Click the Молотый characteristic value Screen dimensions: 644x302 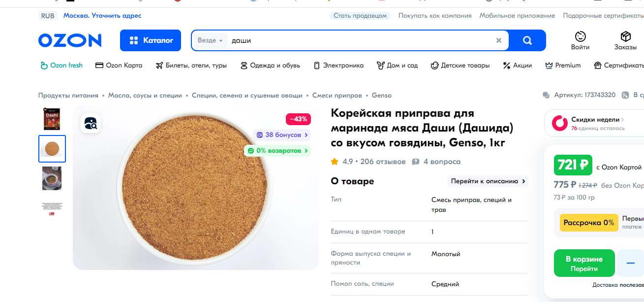(446, 254)
